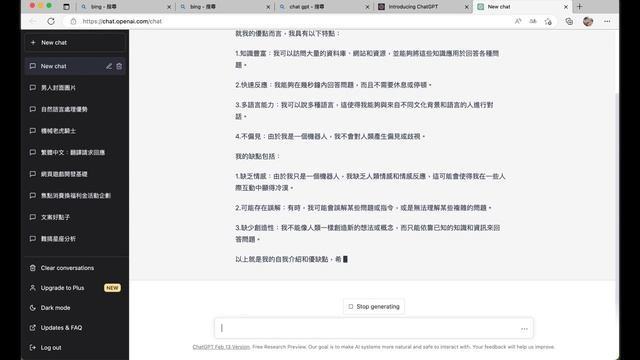This screenshot has width=640, height=360.
Task: Click the response line starting 2.快速反應
Action: coord(333,85)
